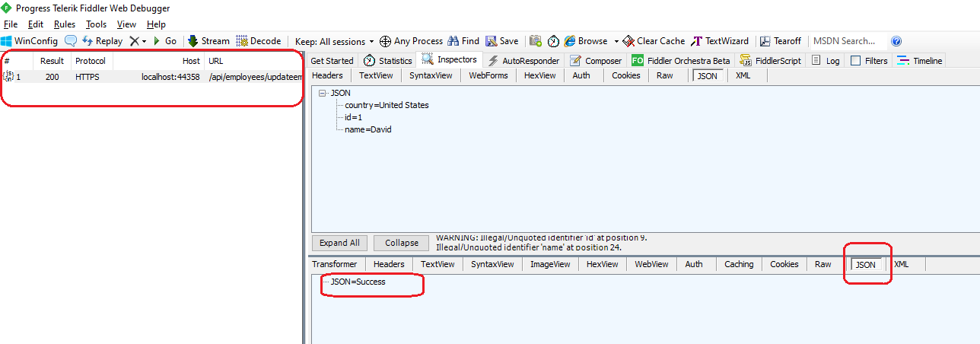The image size is (980, 344).
Task: Open the Help menu
Action: pos(156,24)
